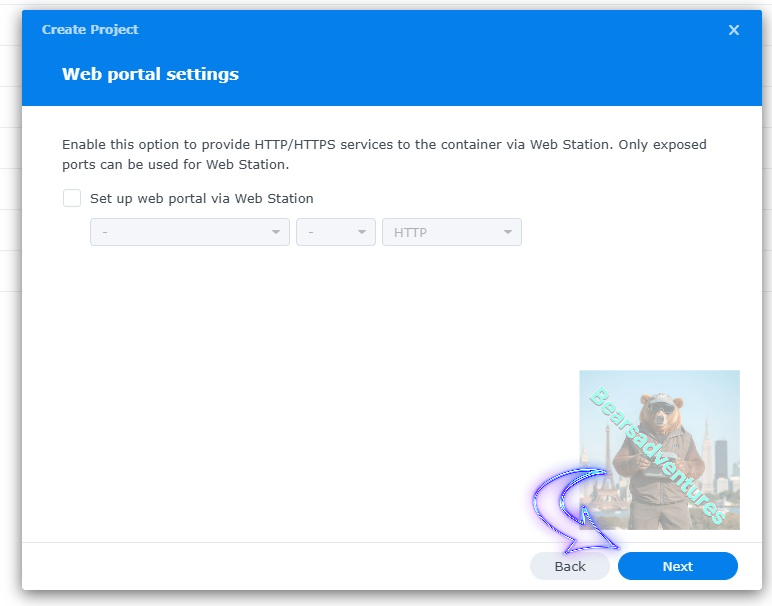
Task: Click inside the wide service selection field
Action: tap(190, 232)
